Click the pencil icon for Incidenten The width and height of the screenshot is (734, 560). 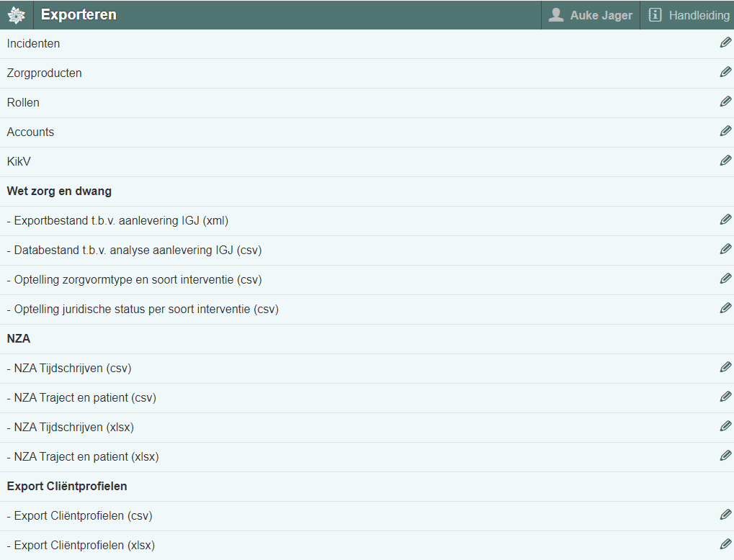point(725,43)
